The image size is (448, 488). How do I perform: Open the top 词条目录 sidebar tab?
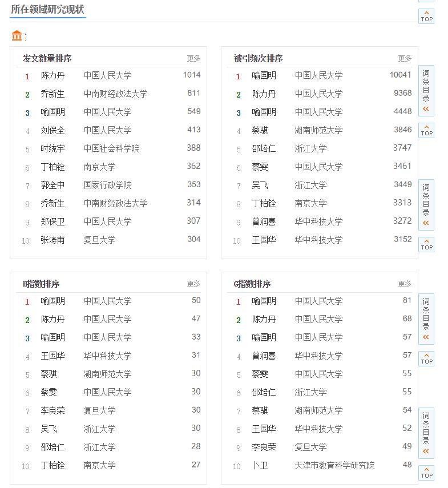(x=426, y=86)
